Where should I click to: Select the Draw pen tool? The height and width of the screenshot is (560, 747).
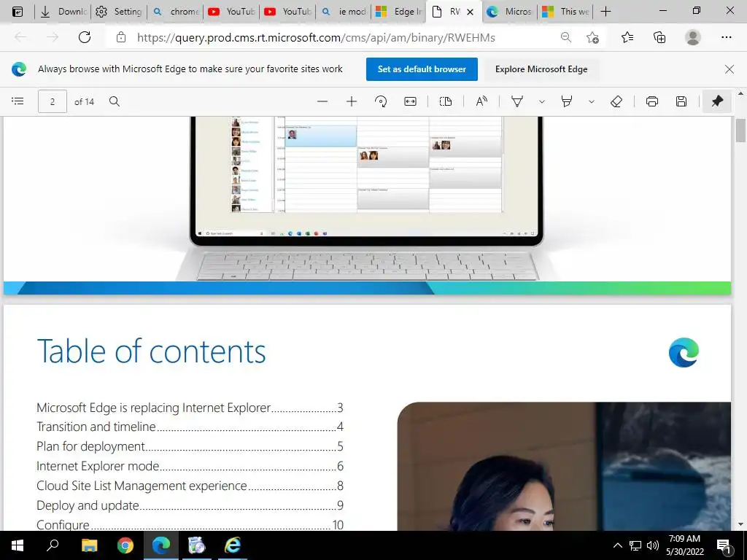coord(517,101)
